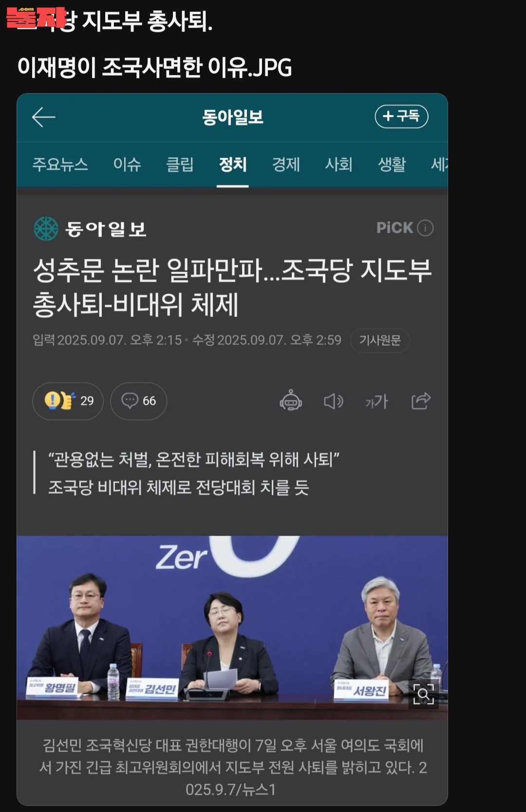The height and width of the screenshot is (812, 526).
Task: Share the article using the share icon
Action: pyautogui.click(x=421, y=401)
